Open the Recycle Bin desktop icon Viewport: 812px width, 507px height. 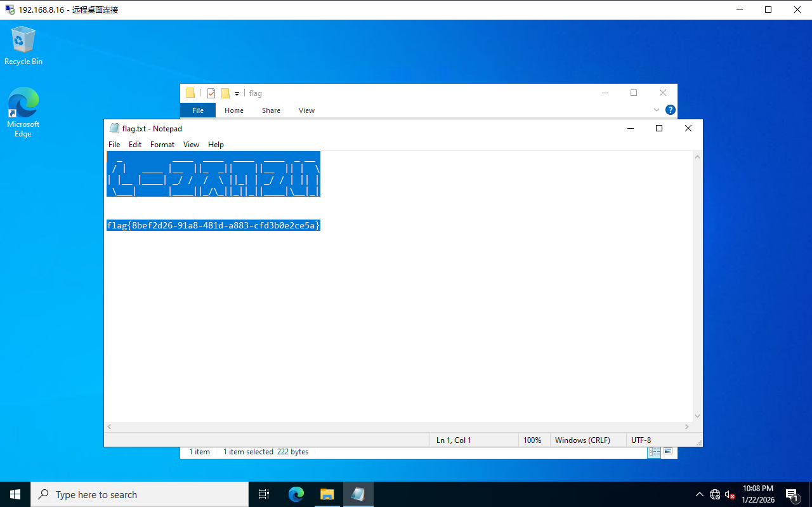[x=23, y=44]
